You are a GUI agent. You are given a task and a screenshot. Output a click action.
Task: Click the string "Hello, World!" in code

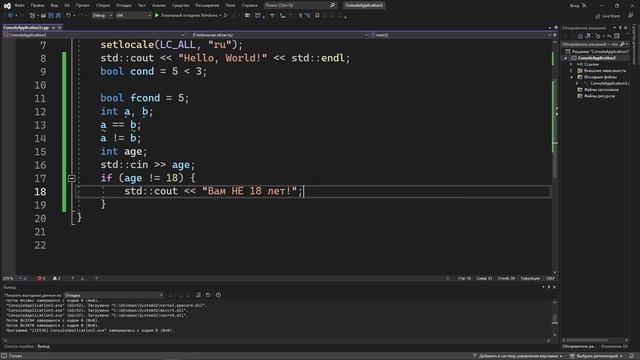[222, 58]
